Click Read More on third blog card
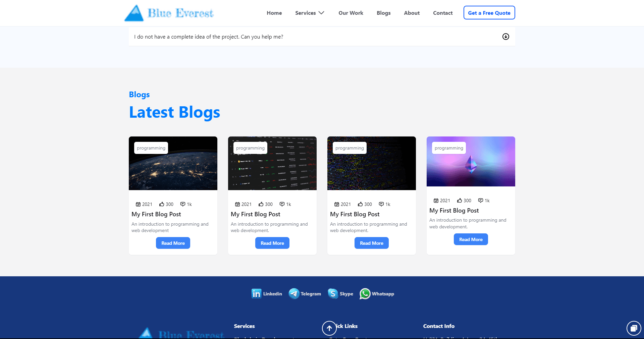Screen dimensions: 644x339 tap(372, 243)
